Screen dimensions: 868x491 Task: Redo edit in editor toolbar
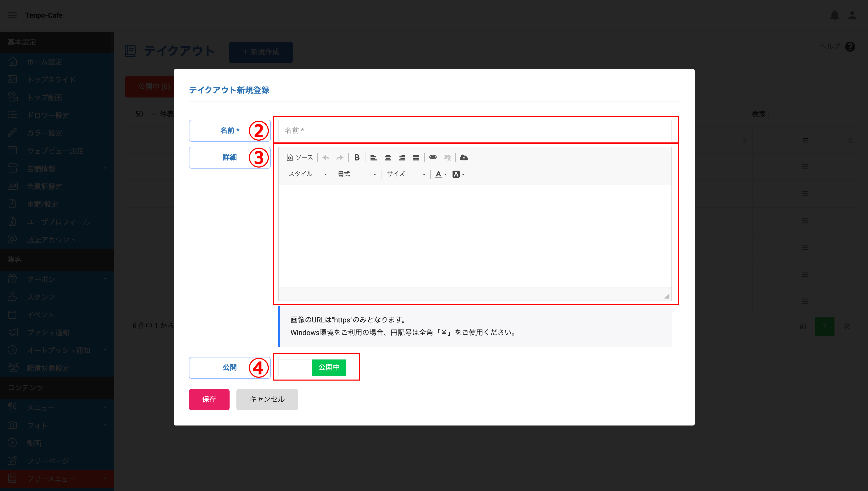coord(340,157)
